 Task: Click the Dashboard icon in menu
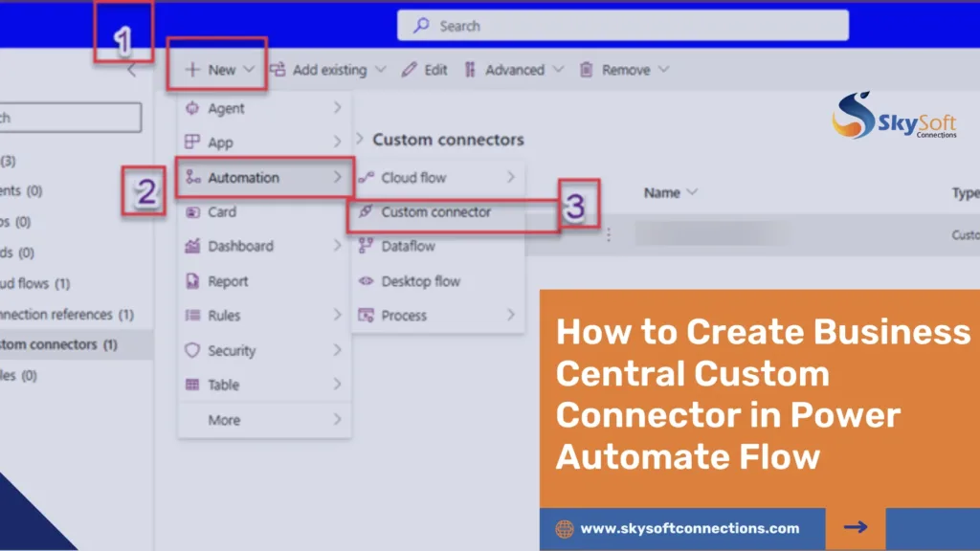tap(192, 246)
